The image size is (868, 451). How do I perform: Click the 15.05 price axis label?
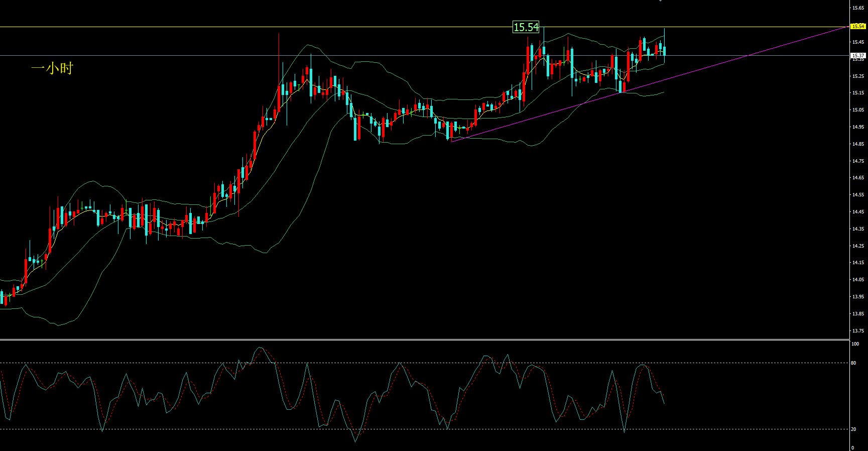coord(858,110)
